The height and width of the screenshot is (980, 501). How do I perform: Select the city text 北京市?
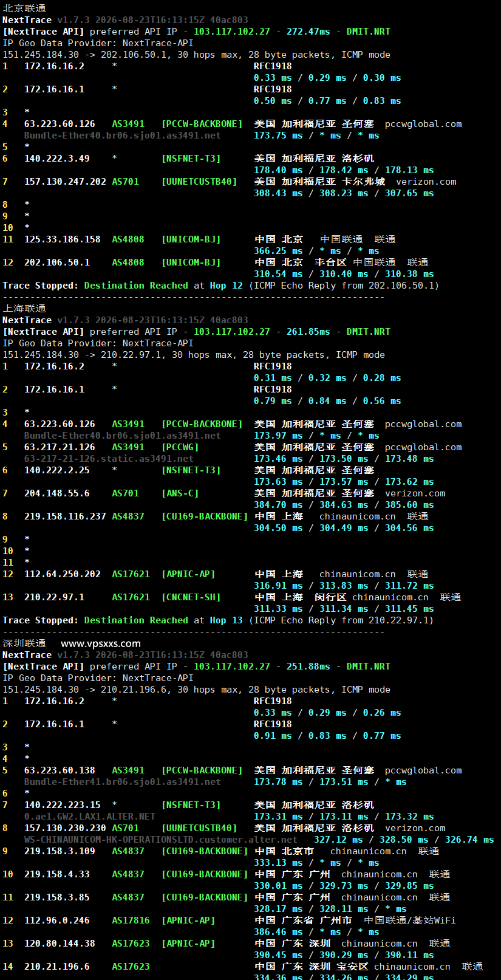point(298,851)
